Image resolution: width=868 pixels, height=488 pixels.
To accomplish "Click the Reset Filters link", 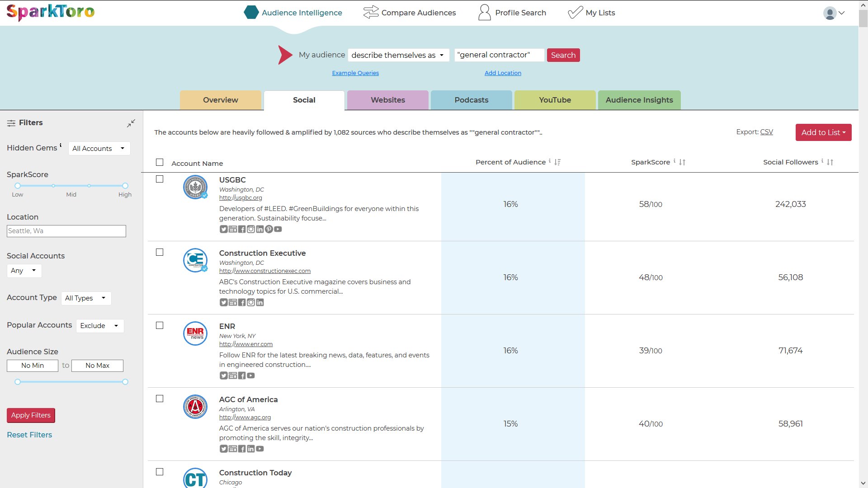I will 29,435.
